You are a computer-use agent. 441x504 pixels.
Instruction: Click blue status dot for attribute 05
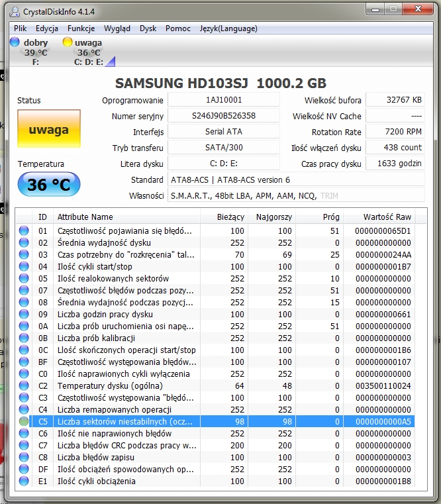pos(24,278)
